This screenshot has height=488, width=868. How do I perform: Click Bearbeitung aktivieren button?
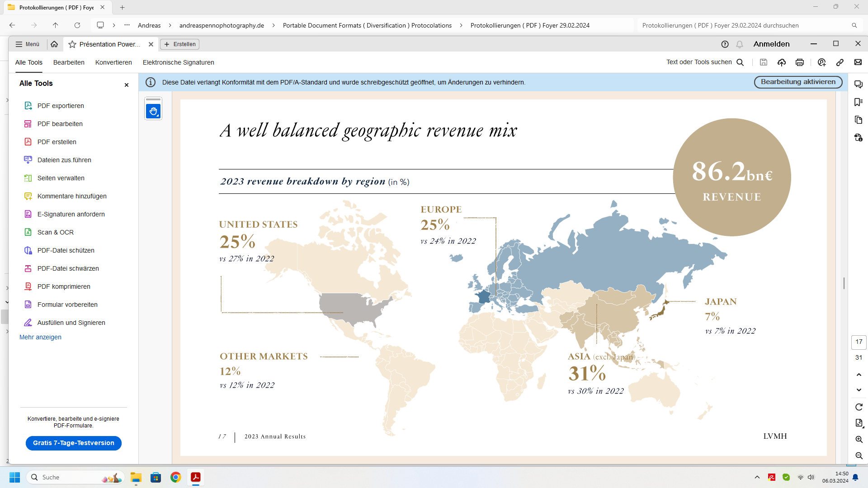[798, 82]
